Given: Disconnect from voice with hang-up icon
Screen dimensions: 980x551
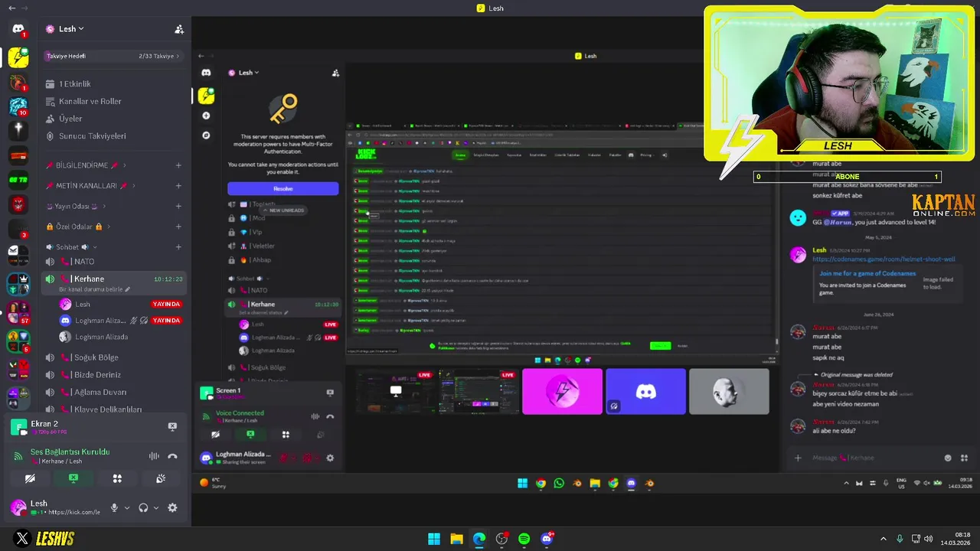Looking at the screenshot, I should point(172,456).
